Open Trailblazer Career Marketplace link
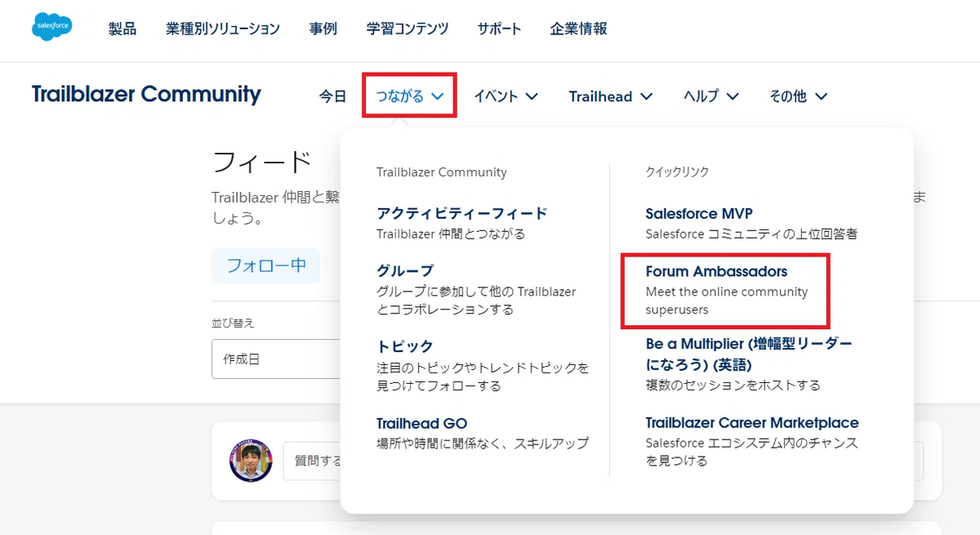Screen dimensions: 980x535 point(752,423)
